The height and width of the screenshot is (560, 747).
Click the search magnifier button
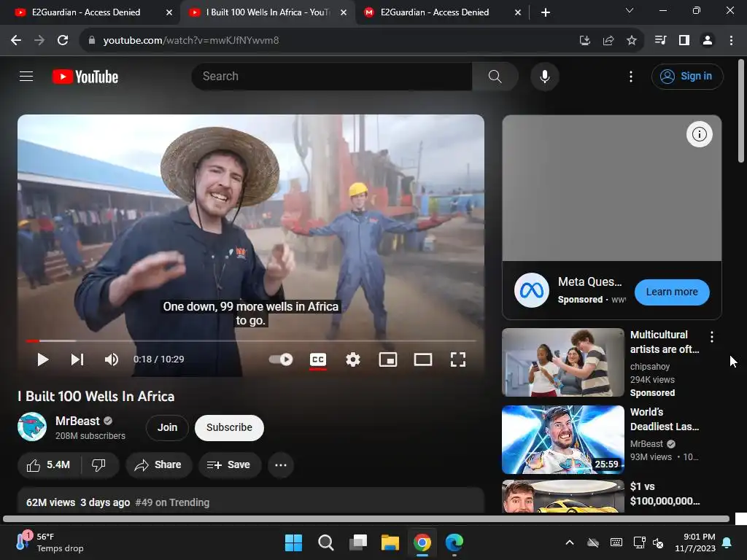point(495,76)
